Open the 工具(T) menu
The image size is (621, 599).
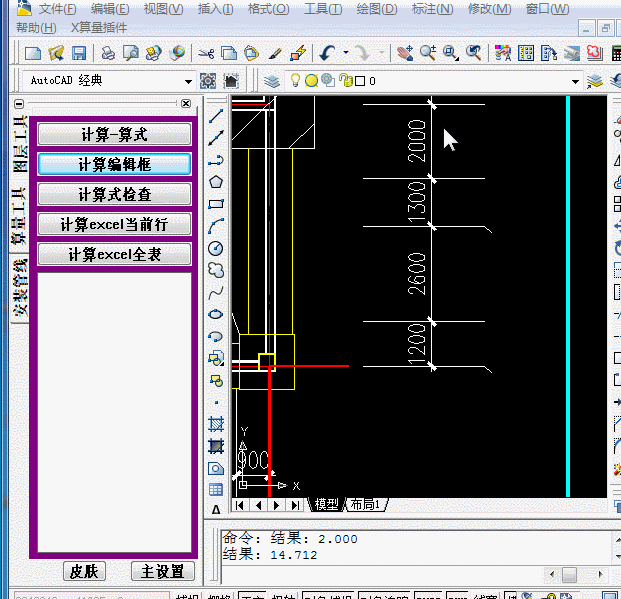322,9
